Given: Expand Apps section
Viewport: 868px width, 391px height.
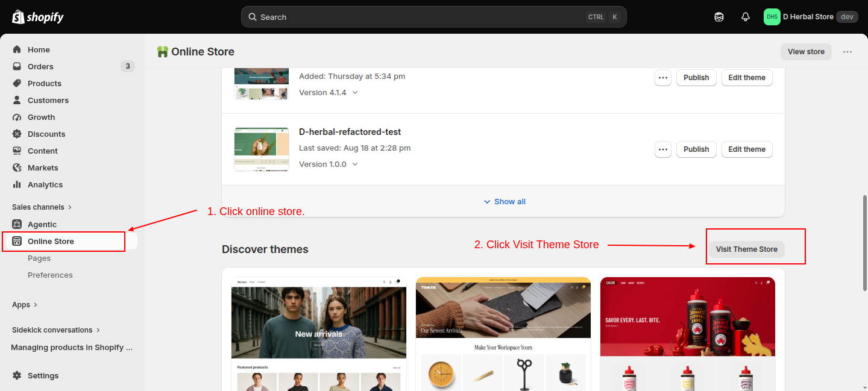Looking at the screenshot, I should coord(25,304).
